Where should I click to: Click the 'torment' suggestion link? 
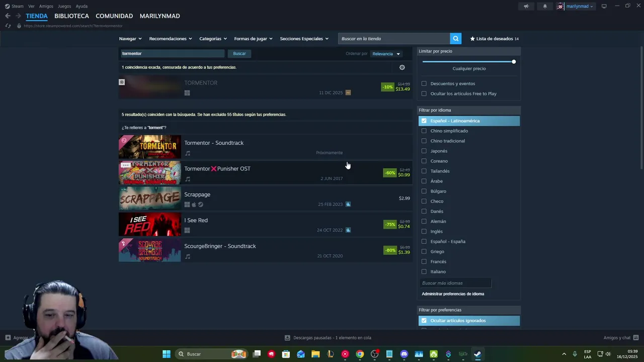pos(155,128)
